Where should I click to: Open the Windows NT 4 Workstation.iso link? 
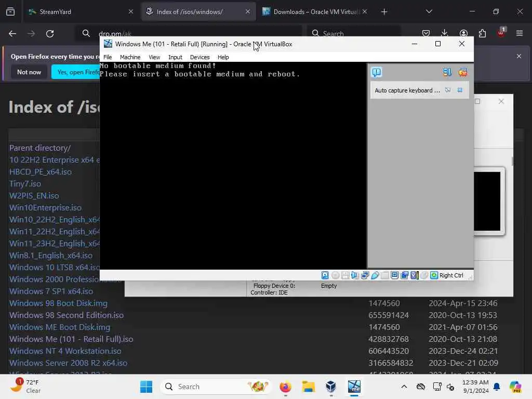(x=65, y=351)
